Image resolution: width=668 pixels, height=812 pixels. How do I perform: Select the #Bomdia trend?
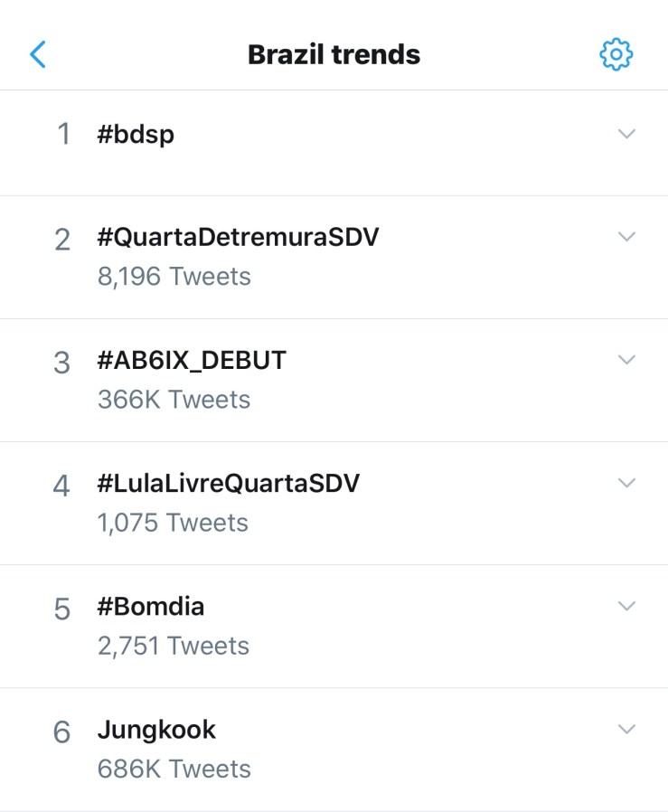pyautogui.click(x=151, y=607)
